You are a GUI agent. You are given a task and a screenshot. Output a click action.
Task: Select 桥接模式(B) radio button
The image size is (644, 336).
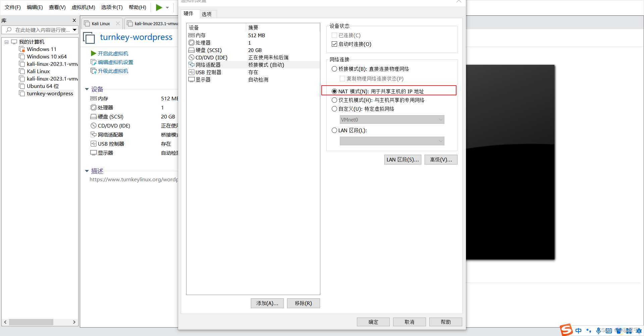click(x=334, y=69)
